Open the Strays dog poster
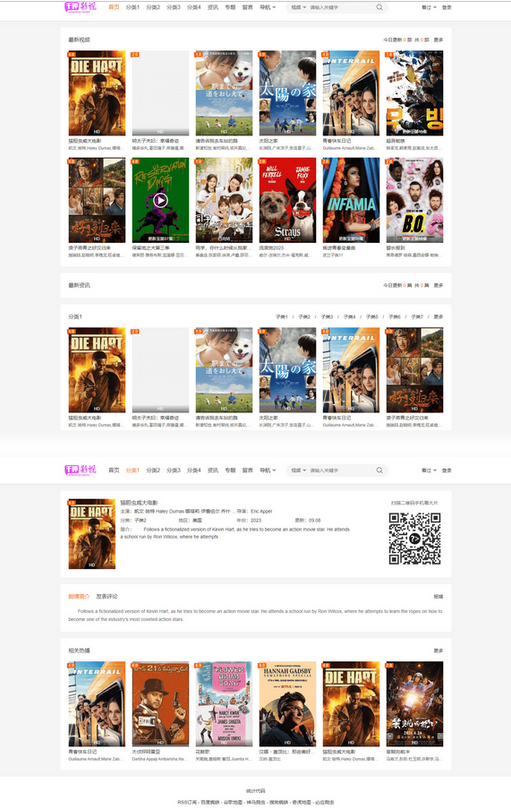The height and width of the screenshot is (808, 511). pyautogui.click(x=287, y=200)
